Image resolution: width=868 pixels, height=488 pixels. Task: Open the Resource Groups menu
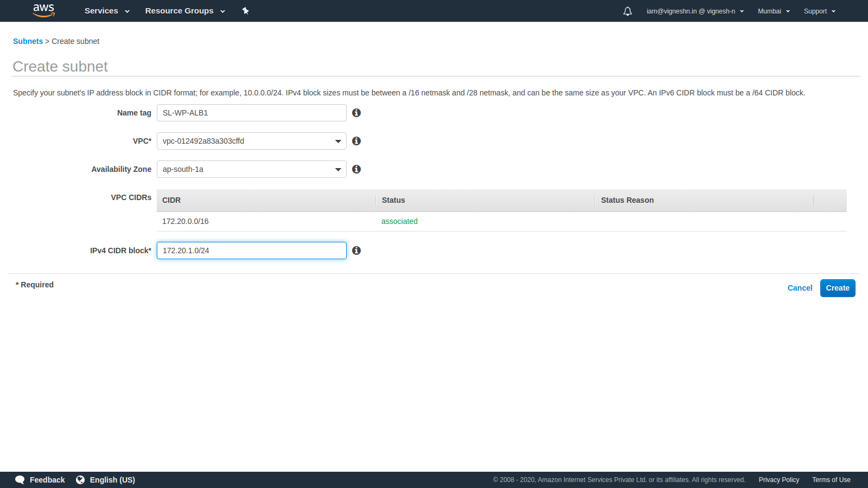(x=185, y=11)
